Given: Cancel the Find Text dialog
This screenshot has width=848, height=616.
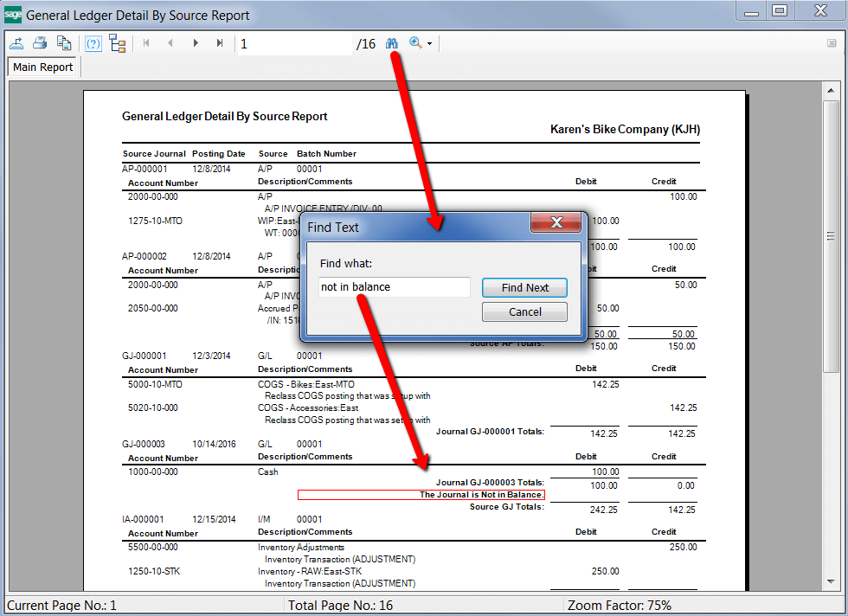Looking at the screenshot, I should [x=524, y=310].
